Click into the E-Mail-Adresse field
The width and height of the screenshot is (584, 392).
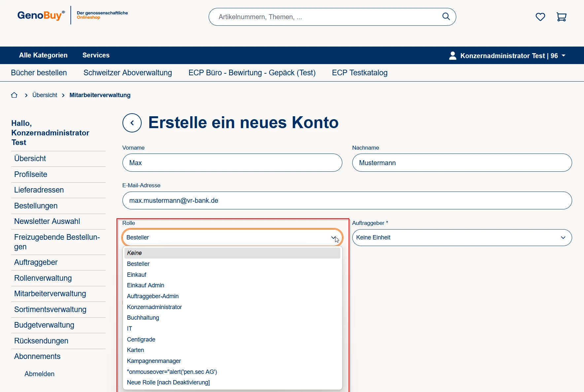[x=347, y=200]
